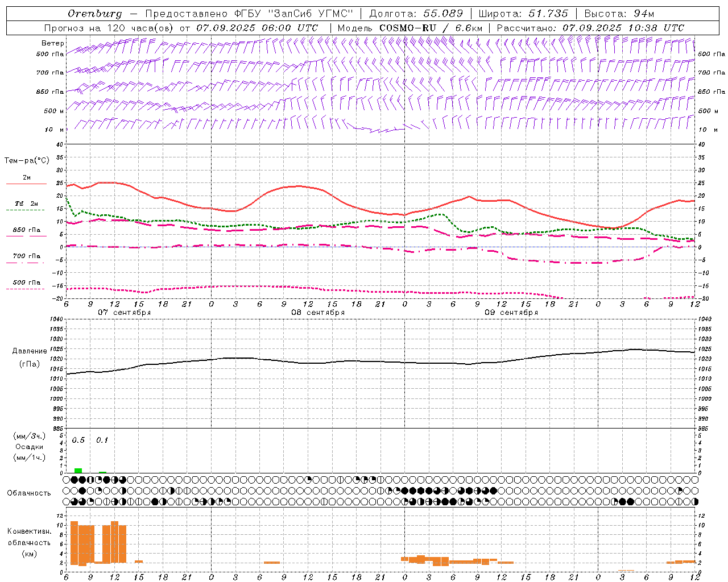This screenshot has height=582, width=728.
Task: Click the "Осадки" precipitation label
Action: (x=29, y=447)
